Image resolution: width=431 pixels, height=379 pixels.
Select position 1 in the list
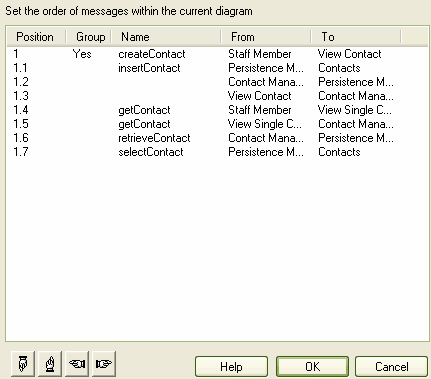point(16,54)
